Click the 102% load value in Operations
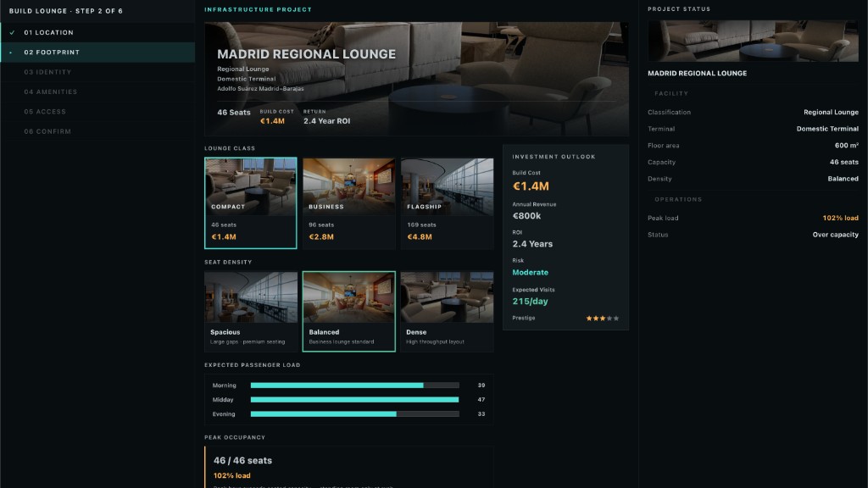This screenshot has width=868, height=488. [840, 218]
